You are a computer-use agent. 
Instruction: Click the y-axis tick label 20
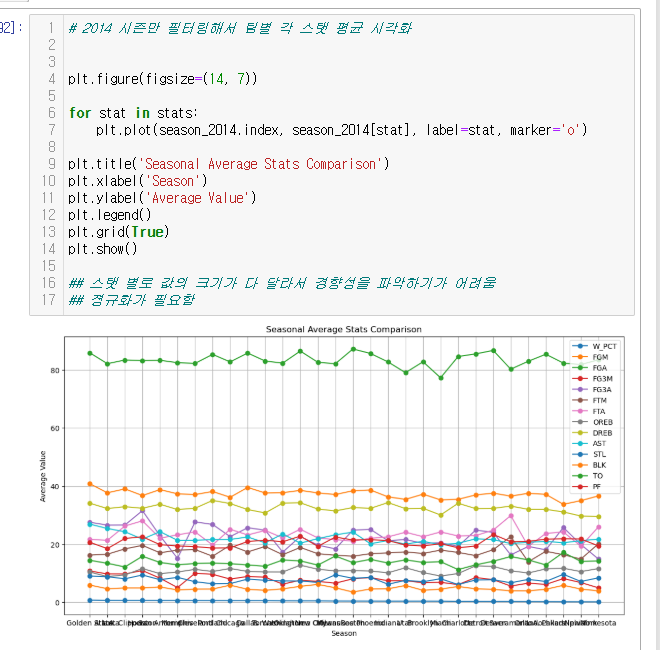point(55,545)
